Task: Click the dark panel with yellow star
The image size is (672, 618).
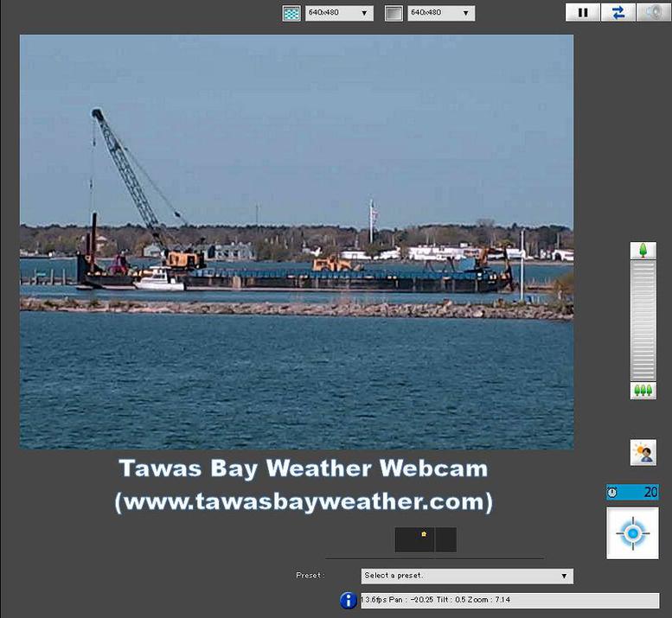Action: coord(426,539)
